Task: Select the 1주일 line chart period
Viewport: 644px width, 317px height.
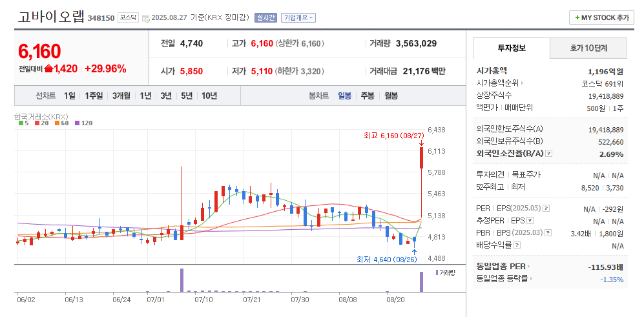Action: tap(94, 96)
